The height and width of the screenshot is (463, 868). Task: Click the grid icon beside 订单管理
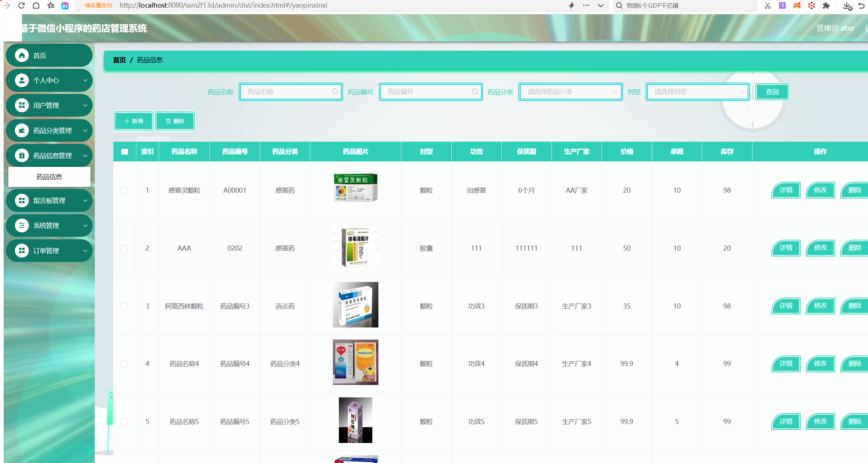pos(22,251)
